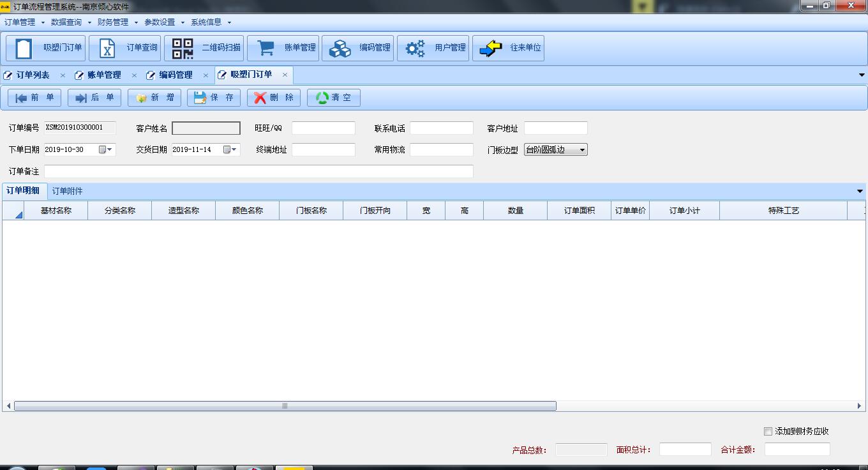Click the 订单备注 input field

258,171
